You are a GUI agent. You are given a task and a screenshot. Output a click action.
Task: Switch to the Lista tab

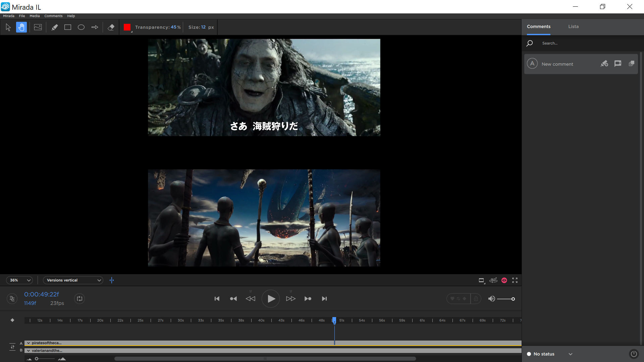tap(574, 26)
